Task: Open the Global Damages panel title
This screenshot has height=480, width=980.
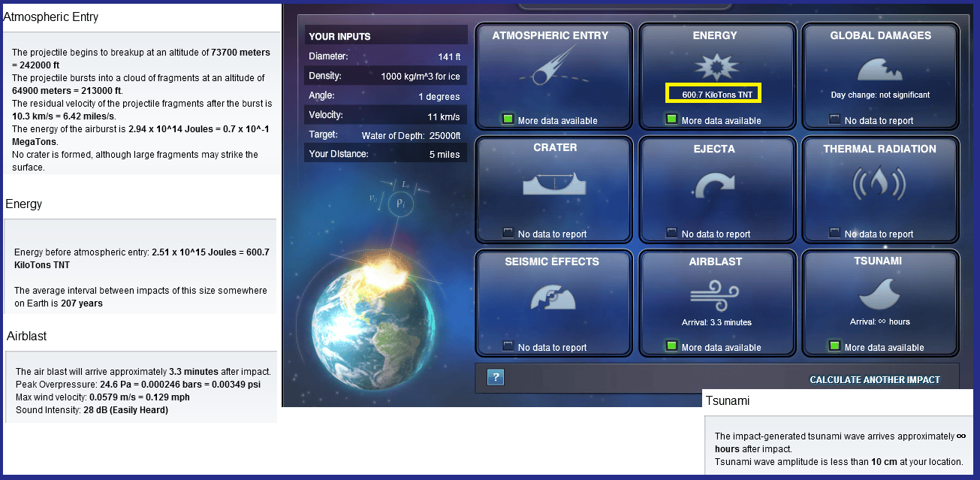Action: click(x=880, y=35)
